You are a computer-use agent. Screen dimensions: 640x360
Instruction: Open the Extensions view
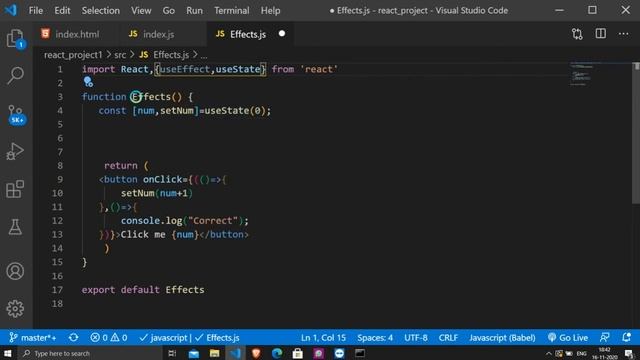16,189
